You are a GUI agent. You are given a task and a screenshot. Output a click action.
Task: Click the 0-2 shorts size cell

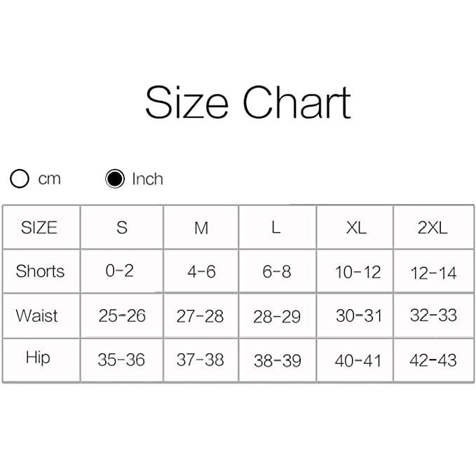point(120,271)
